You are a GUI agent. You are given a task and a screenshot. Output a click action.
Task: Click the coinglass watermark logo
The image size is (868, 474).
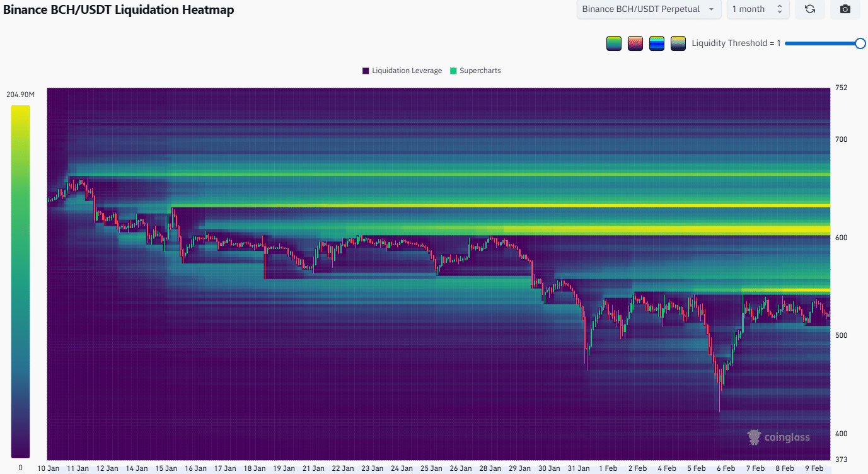click(x=778, y=437)
